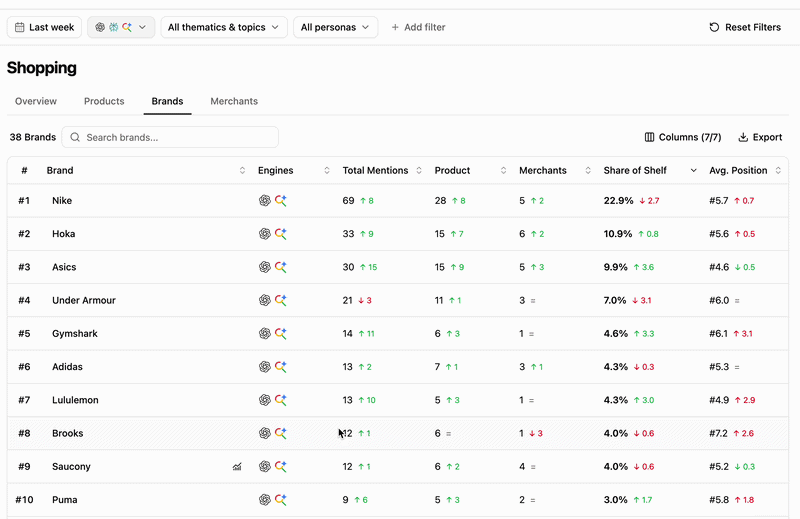
Task: Click the ChatGPT icon in Saucony row
Action: tap(264, 466)
